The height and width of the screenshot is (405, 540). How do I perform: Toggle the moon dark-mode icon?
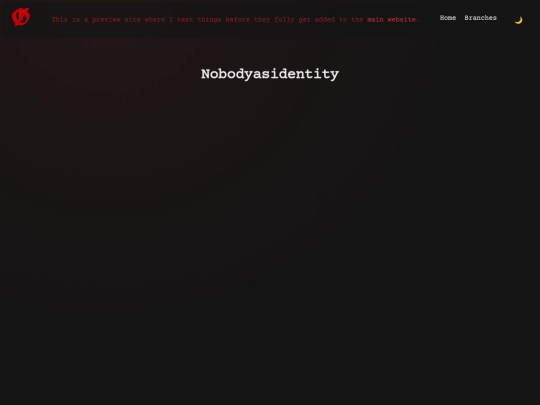(x=518, y=20)
